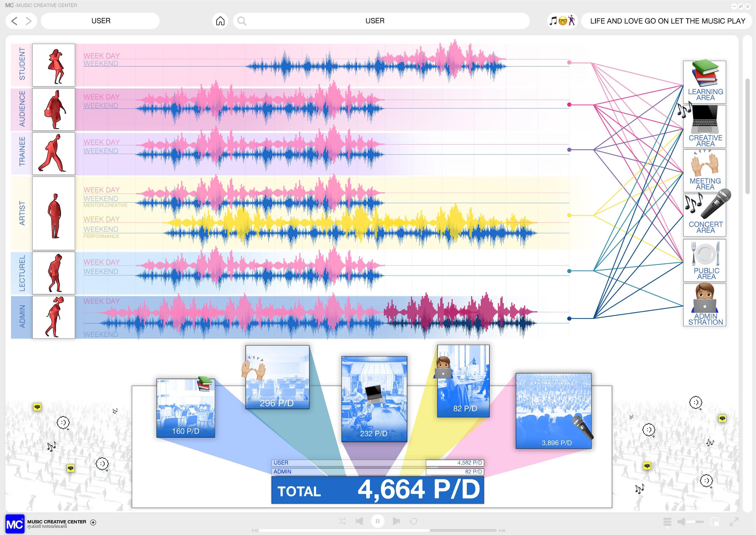Go back with the left arrow
The image size is (756, 535).
pos(14,21)
